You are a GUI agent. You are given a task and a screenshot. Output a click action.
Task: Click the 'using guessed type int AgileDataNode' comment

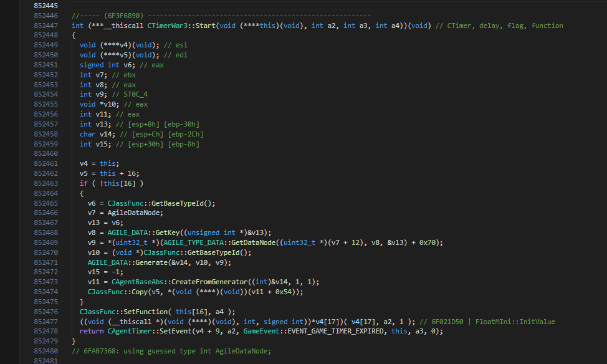(171, 351)
